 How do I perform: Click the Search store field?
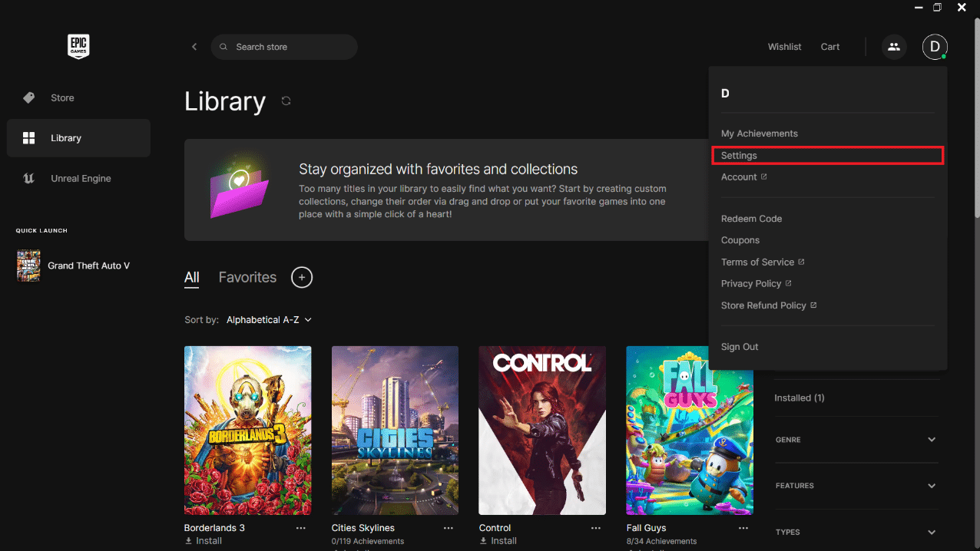pos(284,47)
